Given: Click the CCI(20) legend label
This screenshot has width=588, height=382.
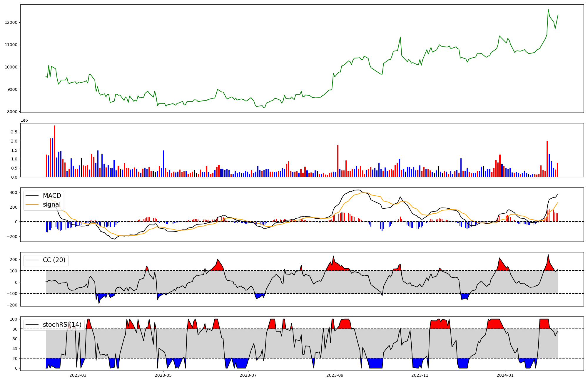Looking at the screenshot, I should pyautogui.click(x=54, y=260).
